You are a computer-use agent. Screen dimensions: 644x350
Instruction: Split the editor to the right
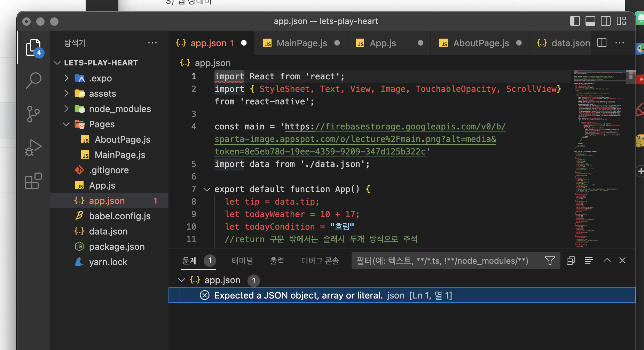[x=602, y=43]
